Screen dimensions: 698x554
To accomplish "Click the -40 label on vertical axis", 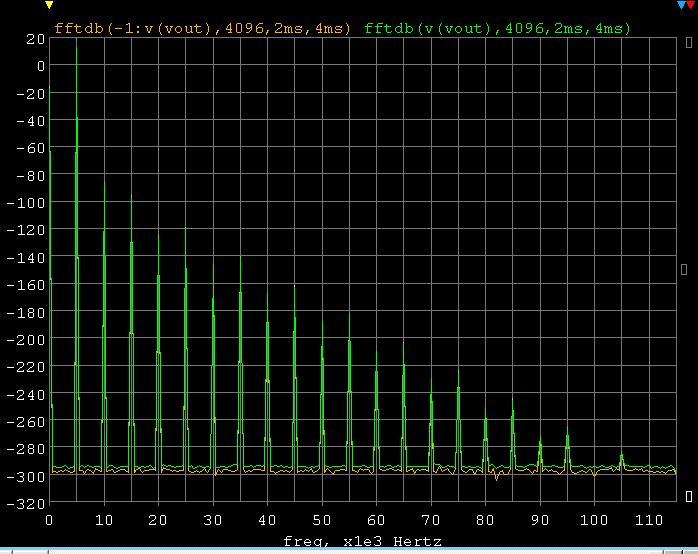I will pos(31,121).
